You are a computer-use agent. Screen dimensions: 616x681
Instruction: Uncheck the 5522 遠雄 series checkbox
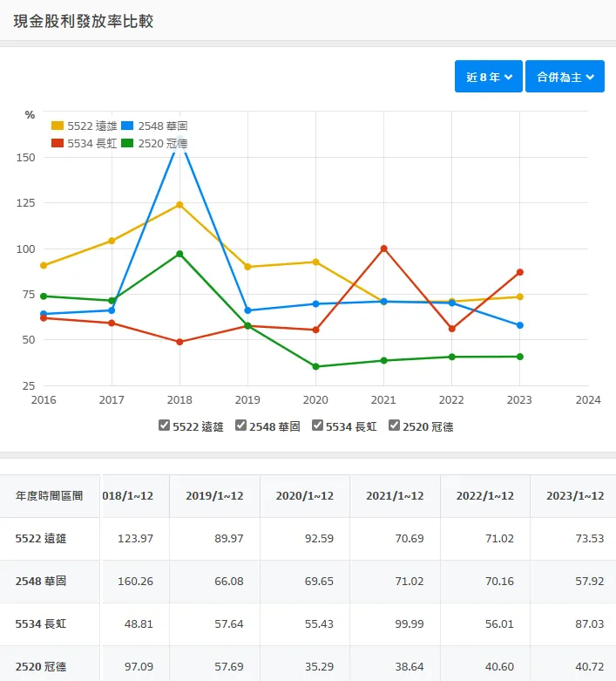[x=164, y=426]
